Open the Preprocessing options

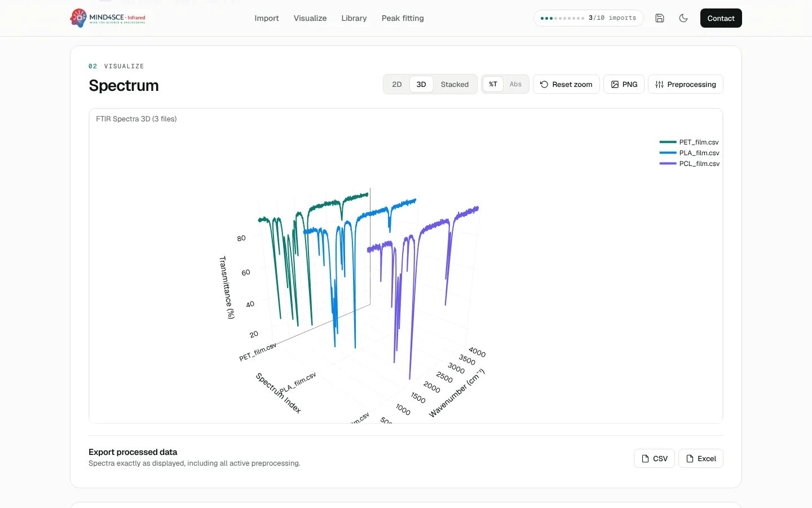(x=686, y=84)
